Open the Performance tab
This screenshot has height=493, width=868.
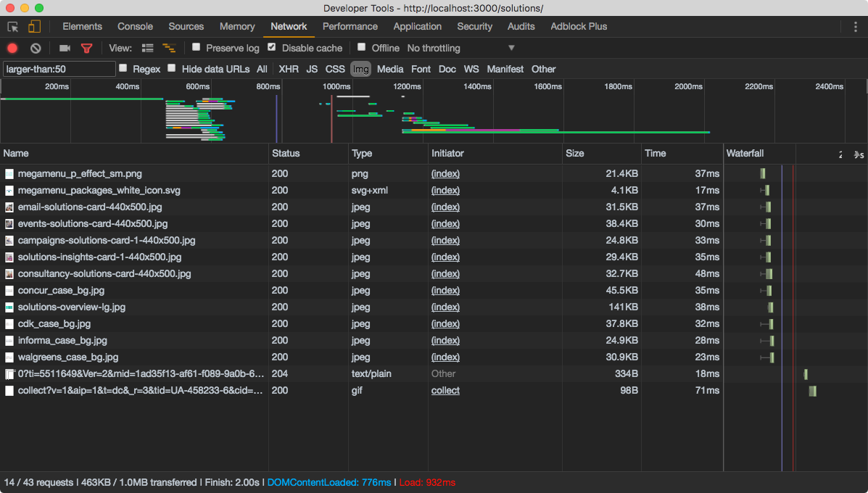pos(350,27)
